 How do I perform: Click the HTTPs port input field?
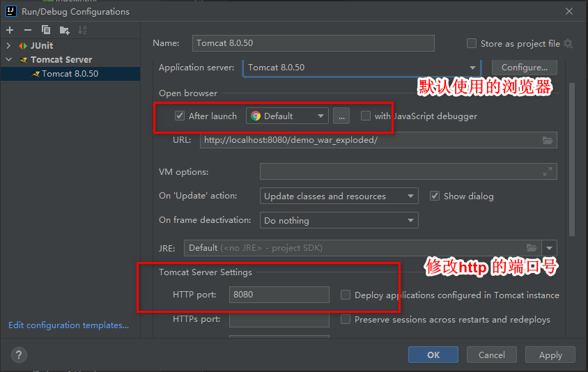(279, 319)
